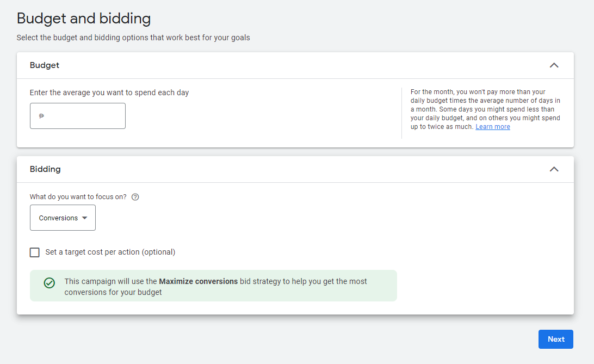Click the Next button

[556, 339]
